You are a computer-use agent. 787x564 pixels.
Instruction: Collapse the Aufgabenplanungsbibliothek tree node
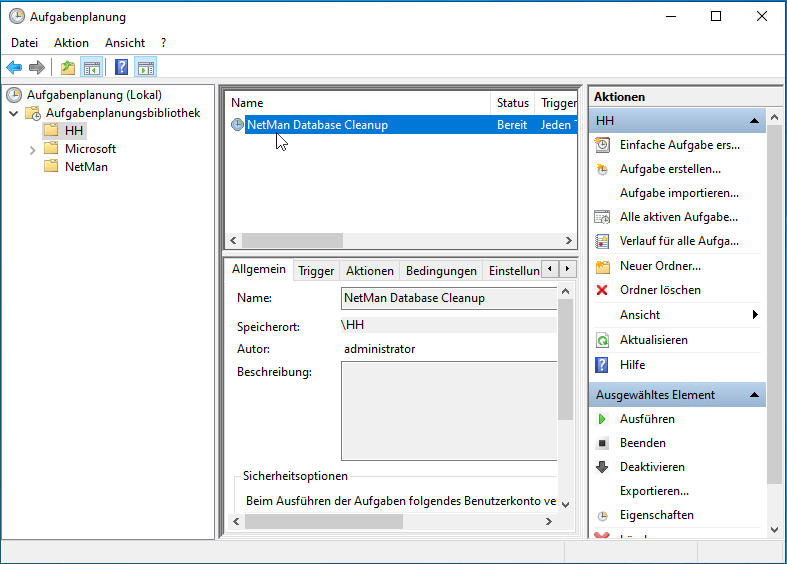pyautogui.click(x=14, y=114)
